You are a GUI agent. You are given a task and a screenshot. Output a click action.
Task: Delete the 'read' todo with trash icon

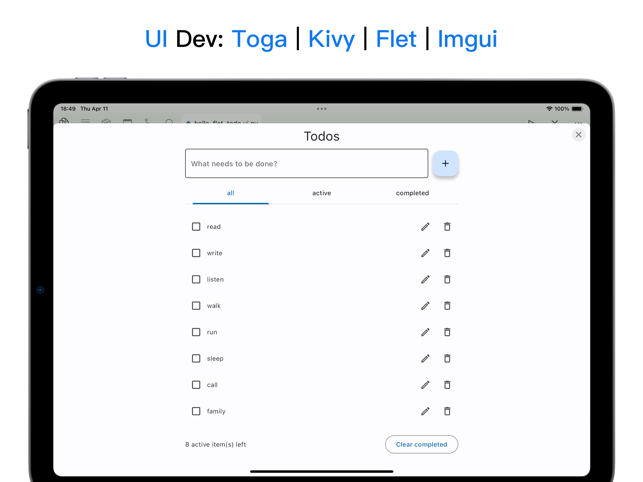447,227
